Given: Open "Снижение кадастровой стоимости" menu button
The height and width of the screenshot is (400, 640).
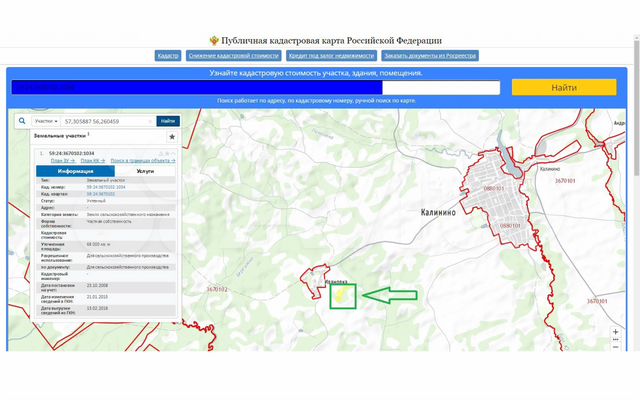Looking at the screenshot, I should (x=233, y=56).
